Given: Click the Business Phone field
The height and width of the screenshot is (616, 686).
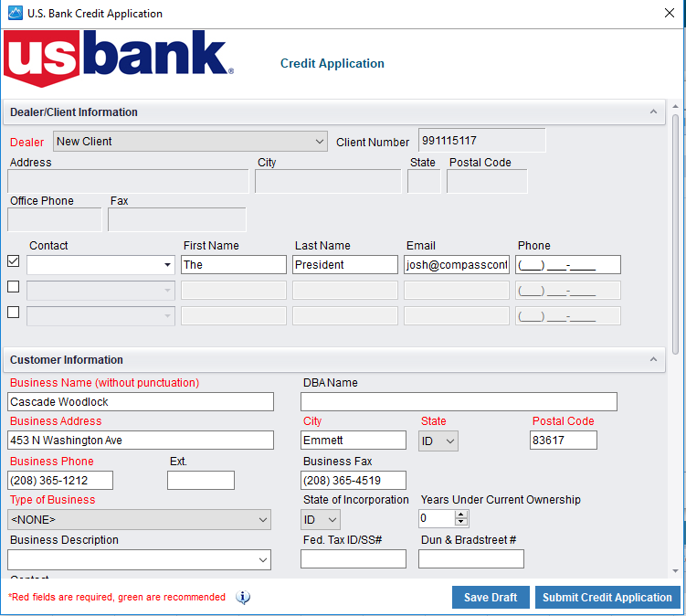Looking at the screenshot, I should coord(60,480).
